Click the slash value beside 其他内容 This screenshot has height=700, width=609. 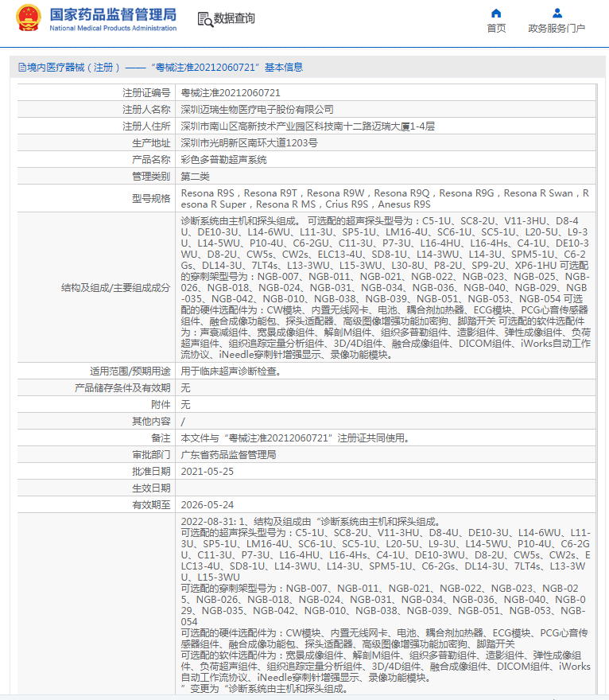[183, 422]
